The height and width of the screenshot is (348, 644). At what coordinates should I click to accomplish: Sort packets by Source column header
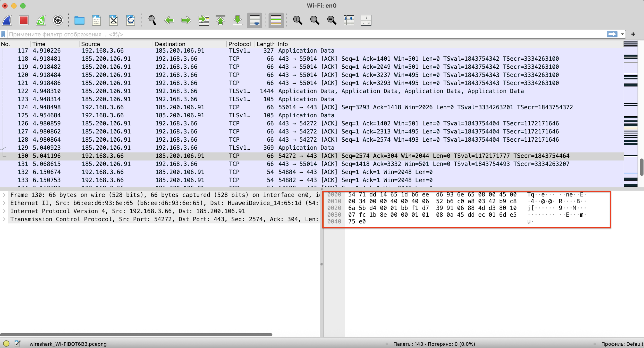[x=90, y=44]
